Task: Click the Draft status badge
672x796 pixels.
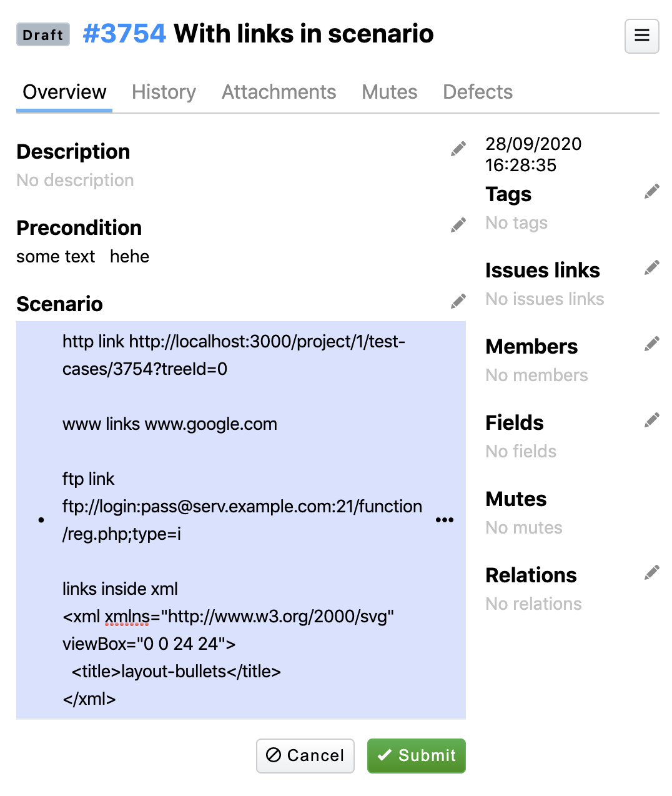Action: (x=43, y=34)
